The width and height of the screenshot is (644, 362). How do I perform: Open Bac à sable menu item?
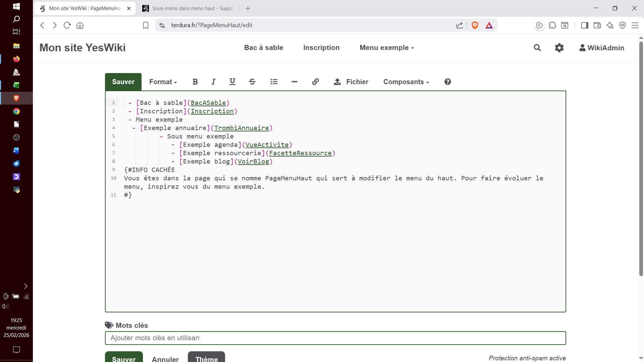[264, 48]
